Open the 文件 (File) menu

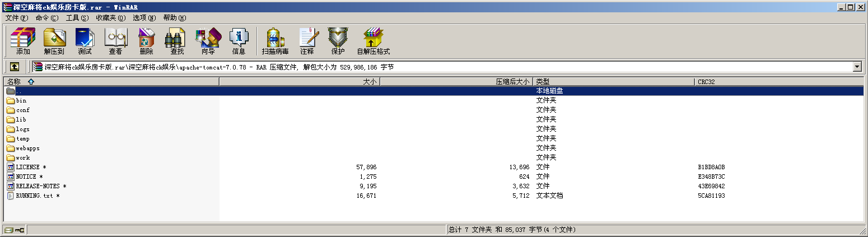[16, 18]
